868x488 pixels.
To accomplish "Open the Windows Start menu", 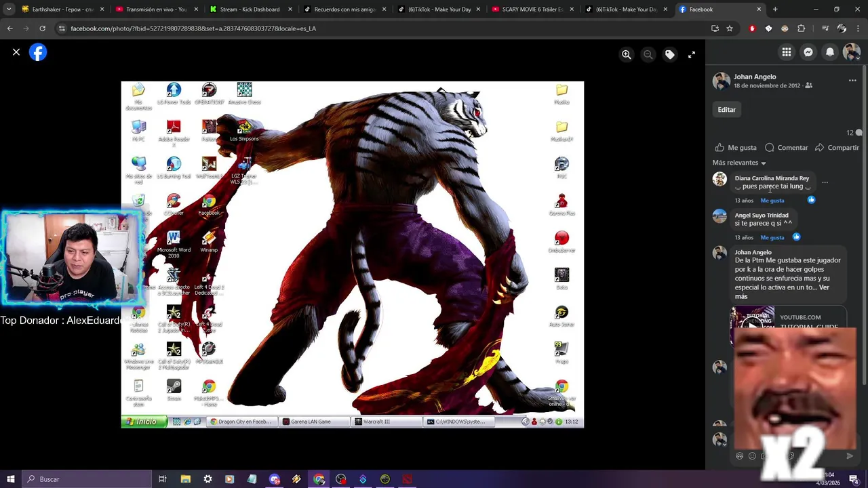I will (10, 479).
